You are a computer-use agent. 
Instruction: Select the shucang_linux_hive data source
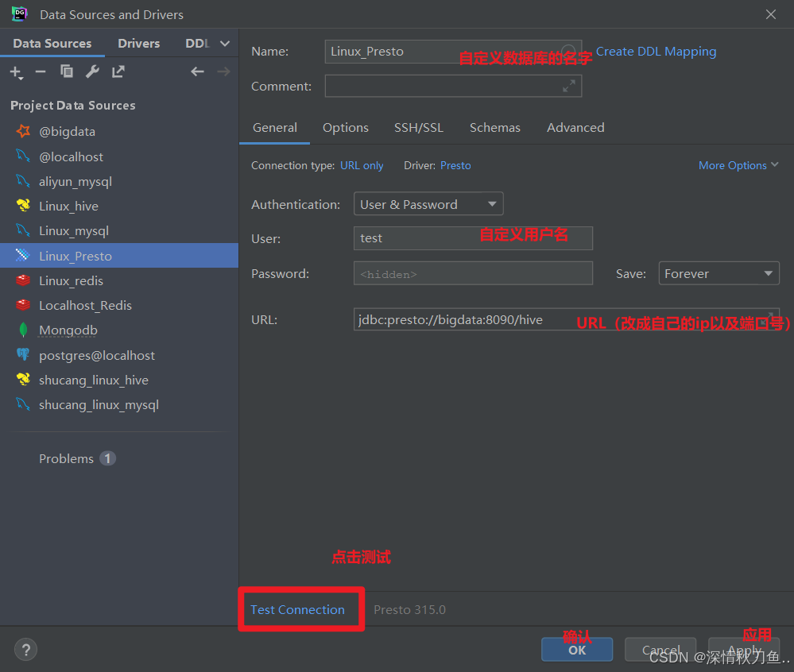119,379
